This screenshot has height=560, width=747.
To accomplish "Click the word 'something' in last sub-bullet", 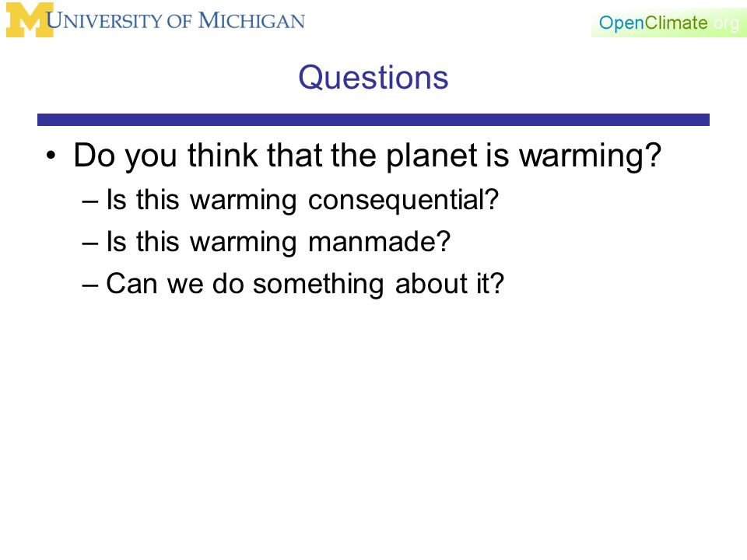I will 318,285.
